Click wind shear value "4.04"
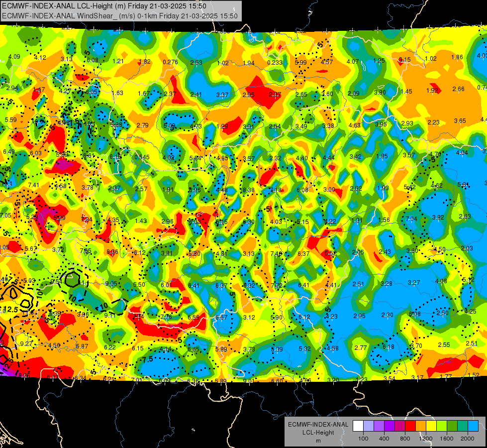 [x=462, y=152]
